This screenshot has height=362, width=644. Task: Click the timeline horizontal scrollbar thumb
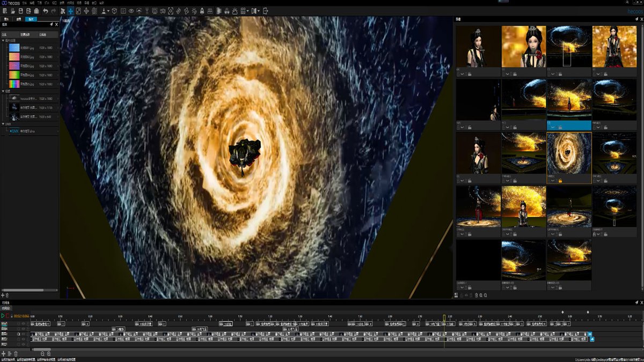coord(42,349)
